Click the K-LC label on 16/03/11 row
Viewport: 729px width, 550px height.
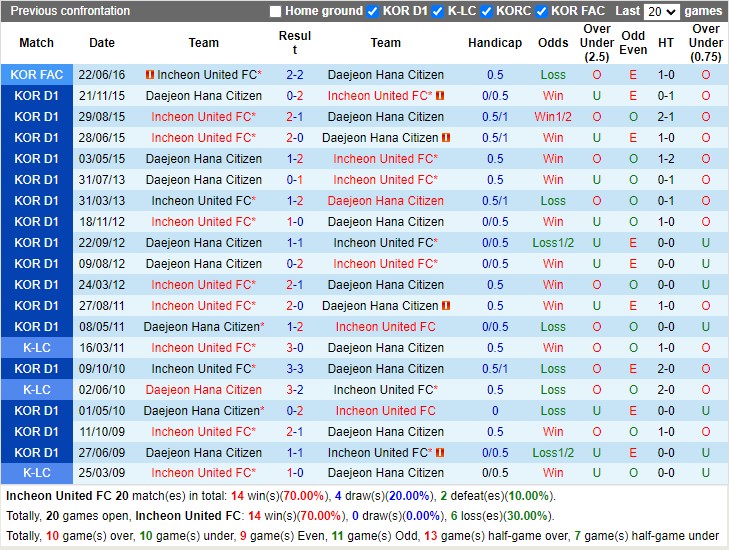pos(36,348)
